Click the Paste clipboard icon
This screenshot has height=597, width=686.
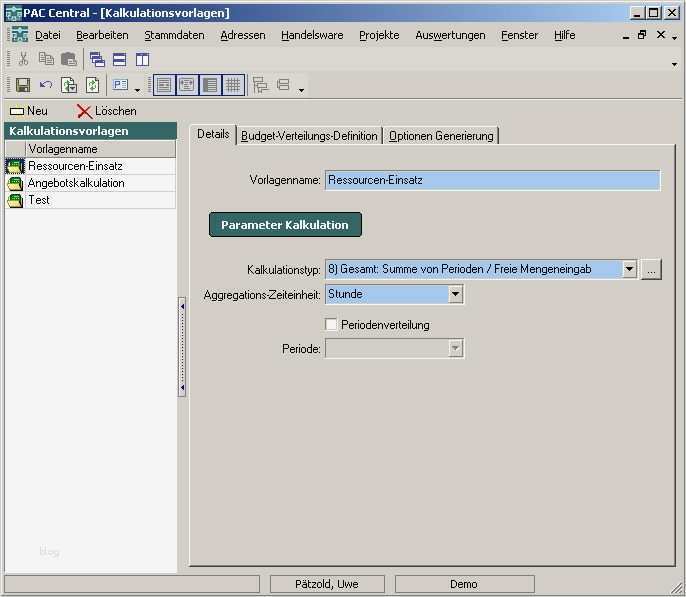pos(69,59)
